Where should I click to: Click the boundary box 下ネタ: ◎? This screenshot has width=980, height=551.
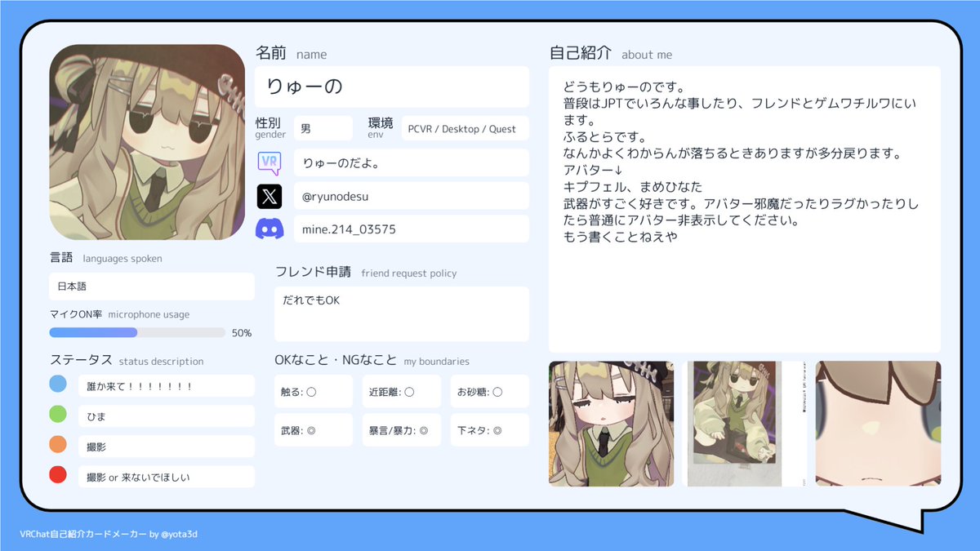pyautogui.click(x=490, y=430)
